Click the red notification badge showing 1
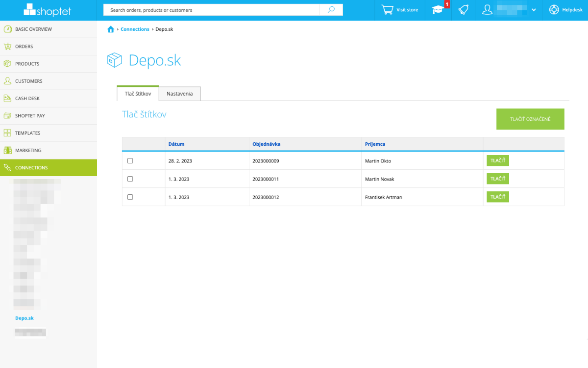The width and height of the screenshot is (588, 368). tap(447, 4)
